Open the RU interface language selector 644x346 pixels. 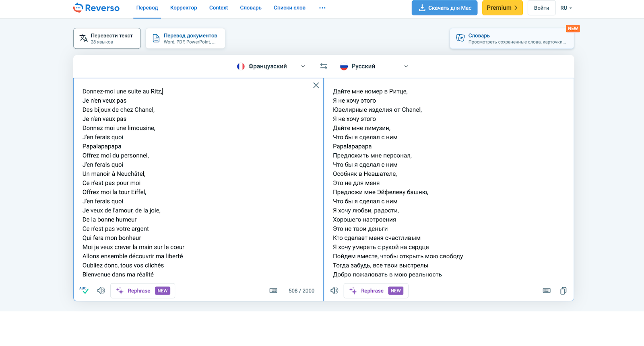pyautogui.click(x=566, y=8)
